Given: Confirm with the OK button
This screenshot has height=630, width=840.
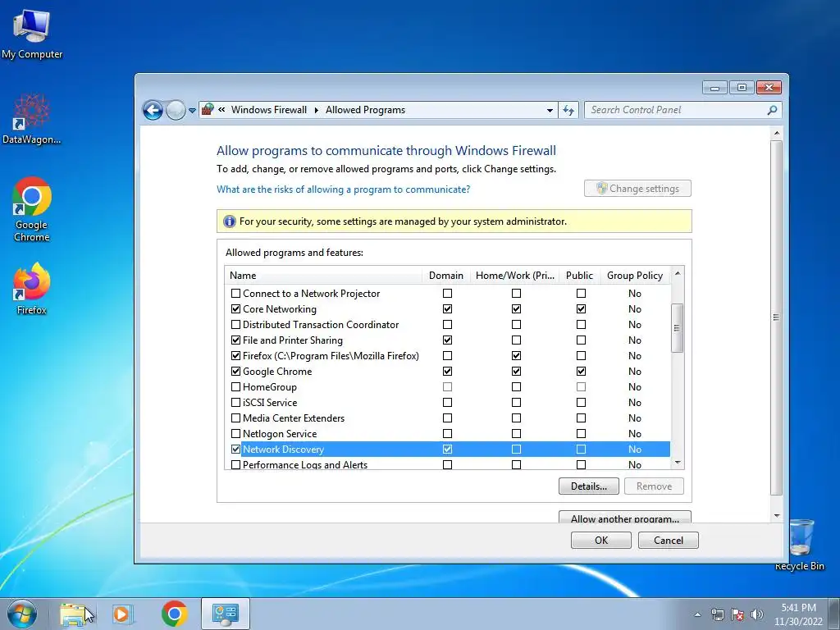Looking at the screenshot, I should 601,540.
